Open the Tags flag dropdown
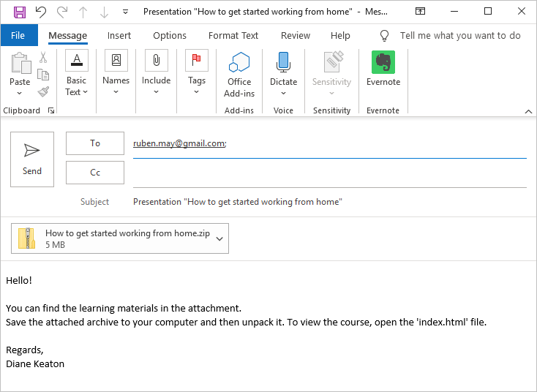537x392 pixels. [x=197, y=72]
